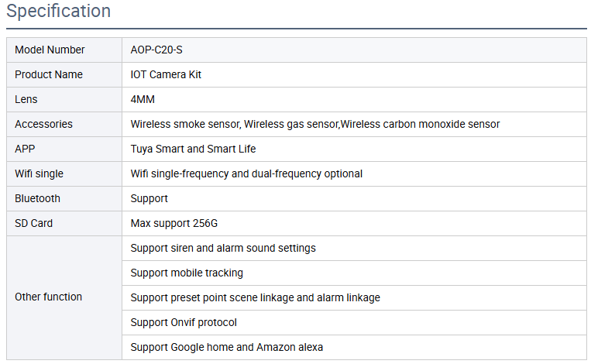Select the Product Name label
The image size is (591, 364).
49,75
